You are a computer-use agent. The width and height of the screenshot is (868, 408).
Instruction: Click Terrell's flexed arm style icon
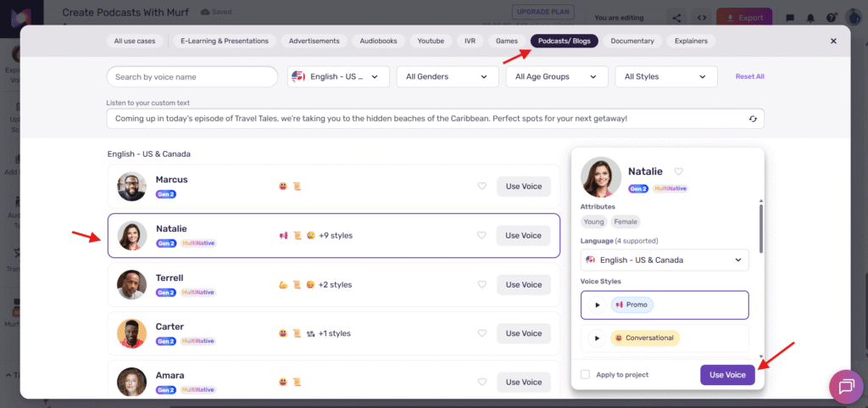click(283, 284)
